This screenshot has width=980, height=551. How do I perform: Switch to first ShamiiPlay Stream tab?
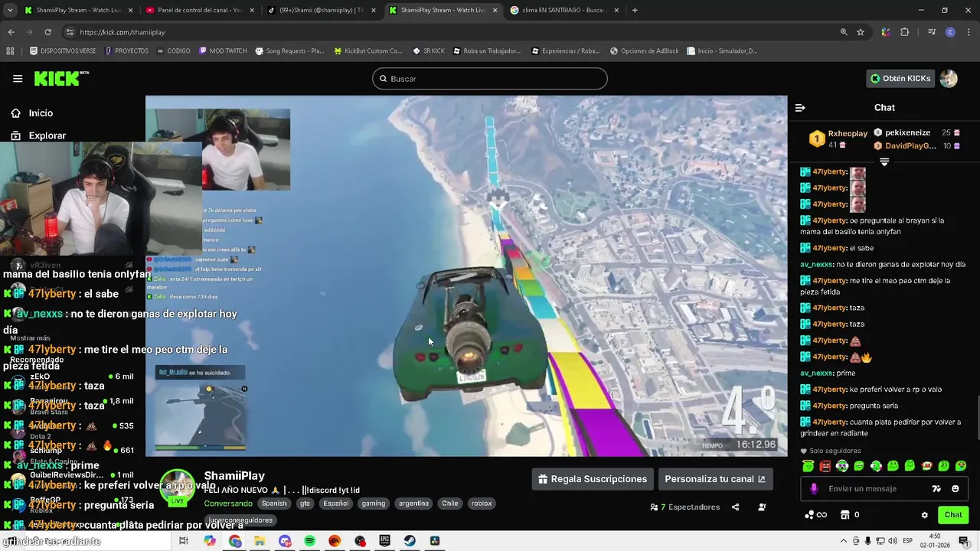coord(77,10)
